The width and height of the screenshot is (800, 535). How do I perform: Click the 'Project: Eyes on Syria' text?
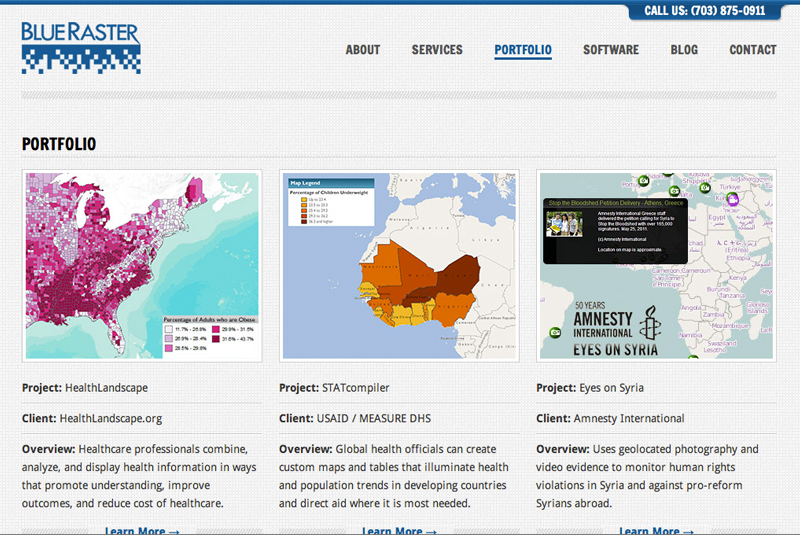[x=590, y=388]
